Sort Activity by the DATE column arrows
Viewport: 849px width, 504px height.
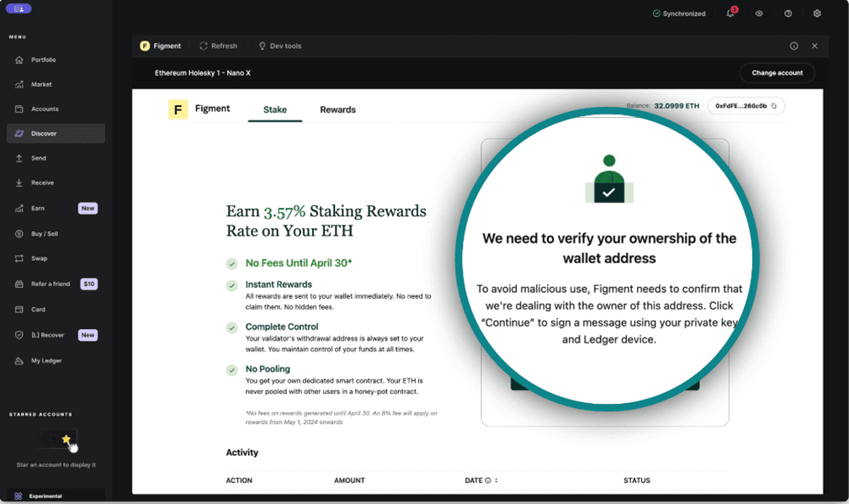coord(496,480)
